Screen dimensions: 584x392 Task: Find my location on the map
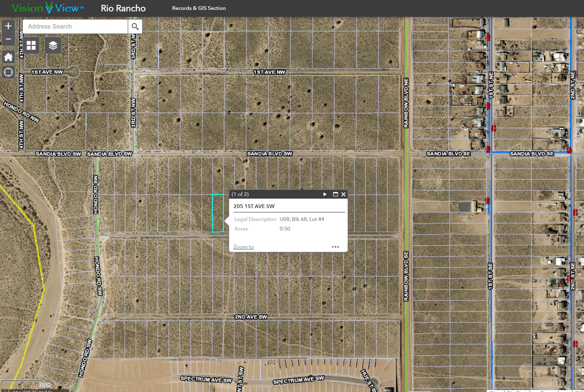pos(8,72)
